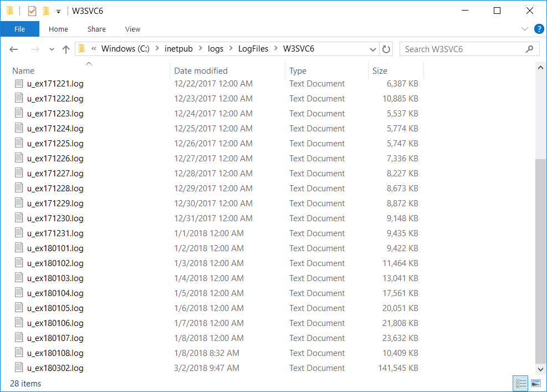Open the File menu
547x392 pixels.
(19, 29)
